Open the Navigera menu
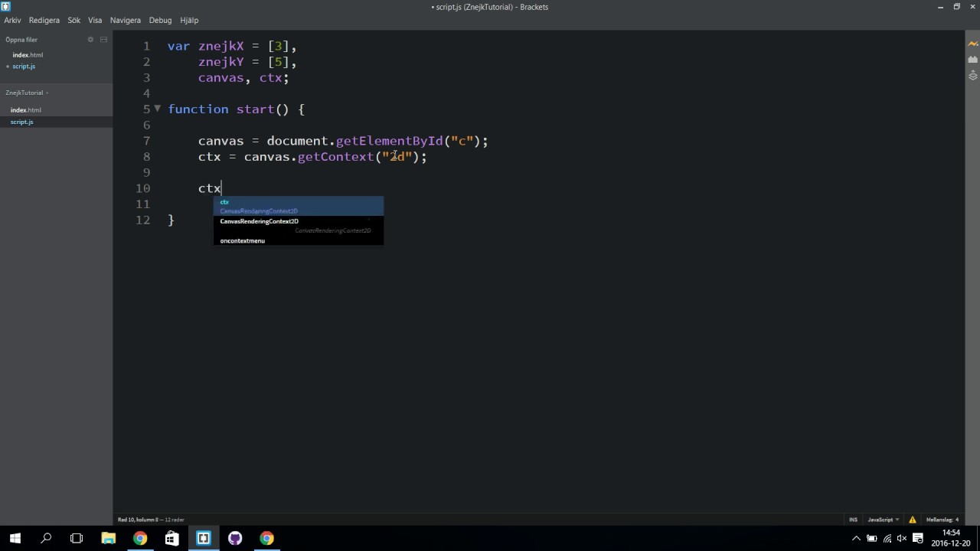This screenshot has width=980, height=551. point(126,20)
